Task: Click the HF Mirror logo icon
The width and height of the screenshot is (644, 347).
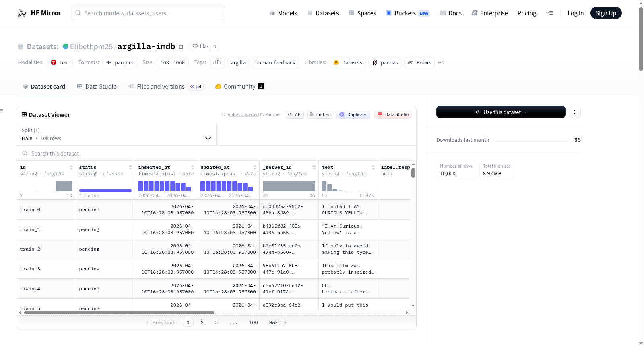Action: (22, 13)
